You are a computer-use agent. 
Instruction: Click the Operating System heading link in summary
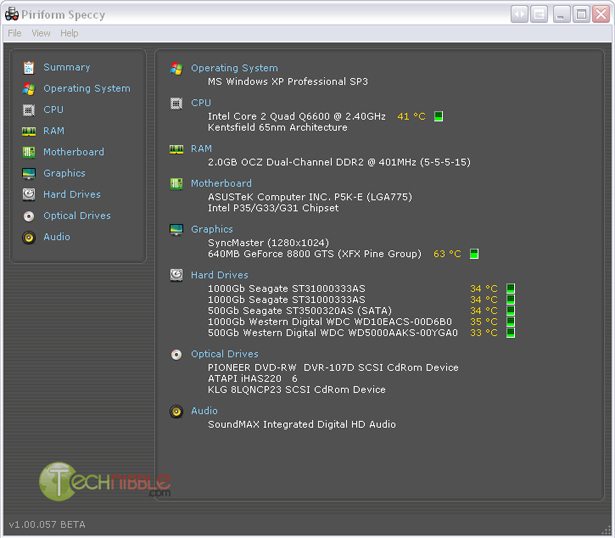235,68
